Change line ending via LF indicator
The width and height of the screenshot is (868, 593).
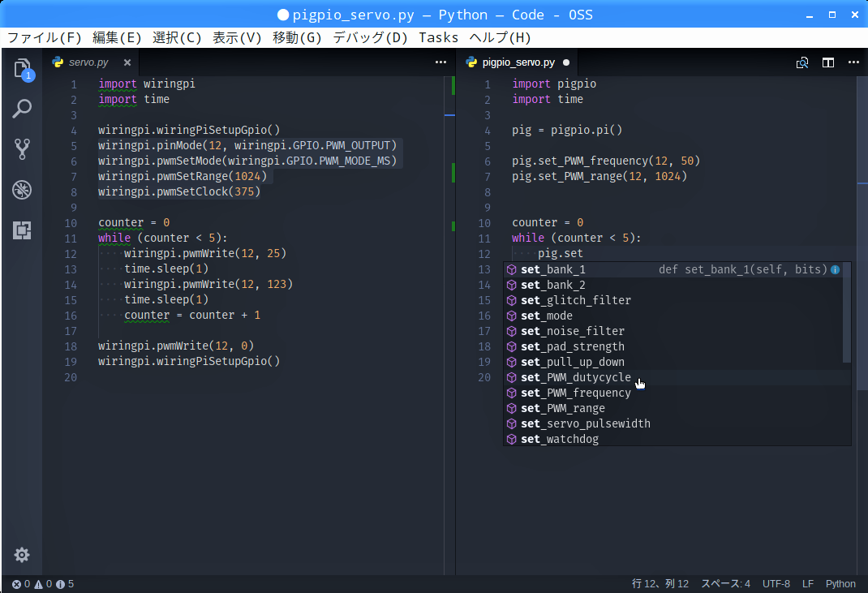pos(808,584)
